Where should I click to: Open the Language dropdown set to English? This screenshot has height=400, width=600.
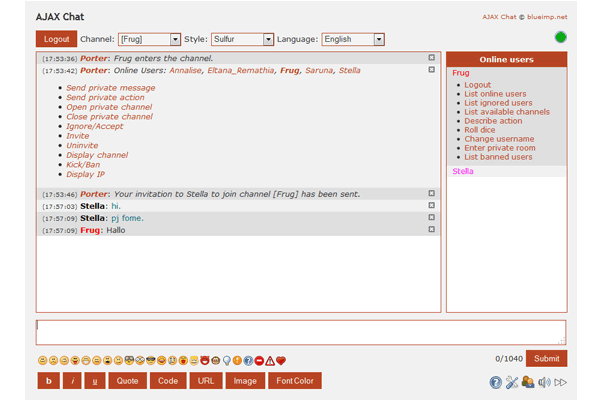pyautogui.click(x=352, y=39)
